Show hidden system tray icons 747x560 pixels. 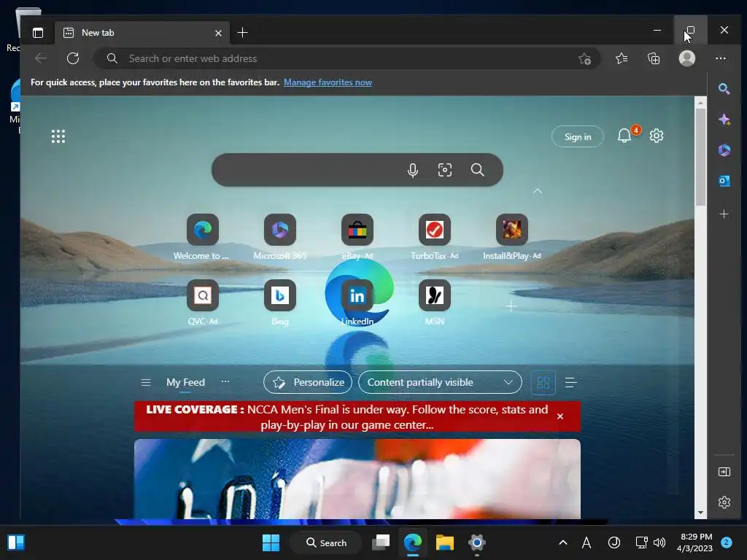click(x=562, y=542)
